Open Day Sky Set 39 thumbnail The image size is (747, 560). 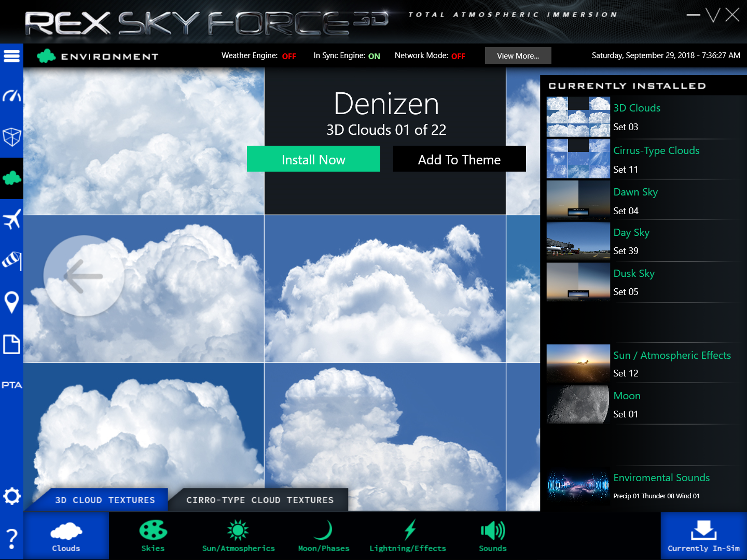tap(578, 241)
